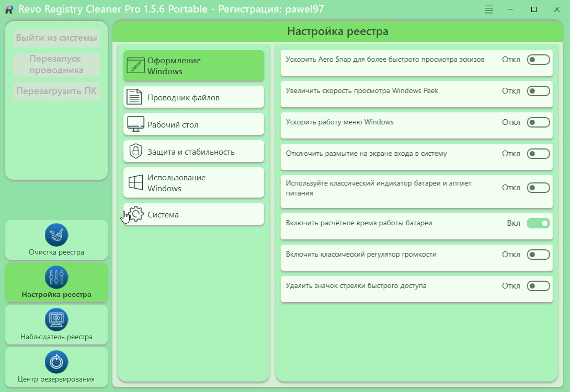Click 'Откл' label in shortcut arrow row
This screenshot has width=570, height=392.
pos(511,286)
